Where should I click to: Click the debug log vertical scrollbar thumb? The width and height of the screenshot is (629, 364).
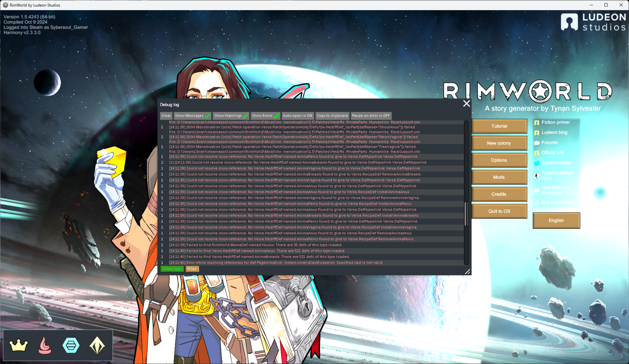click(x=467, y=214)
